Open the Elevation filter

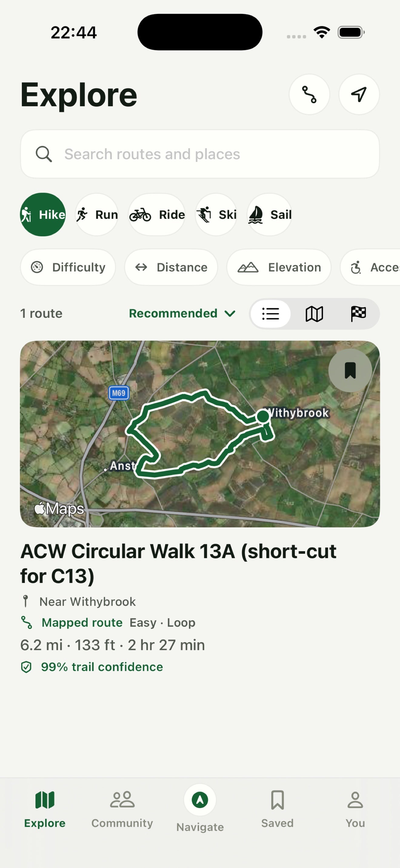pyautogui.click(x=279, y=267)
